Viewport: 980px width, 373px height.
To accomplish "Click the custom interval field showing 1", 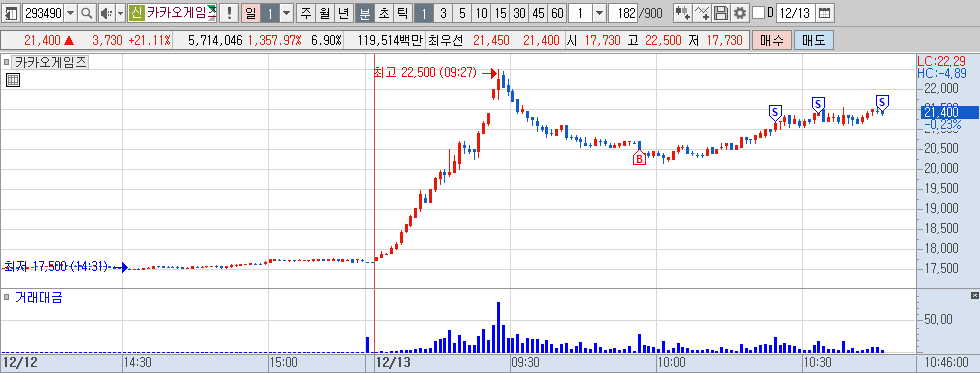I will pos(580,12).
